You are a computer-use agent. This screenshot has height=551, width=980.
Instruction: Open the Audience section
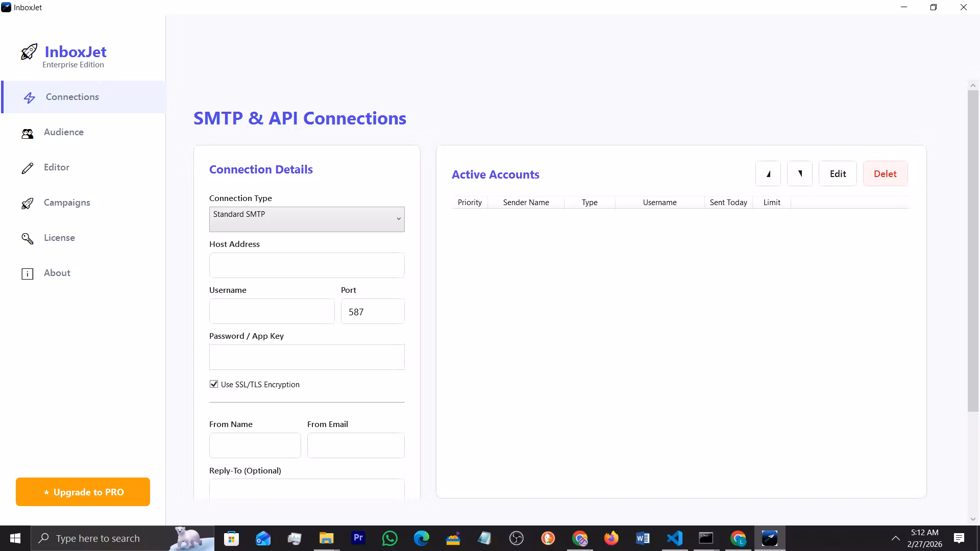tap(84, 132)
